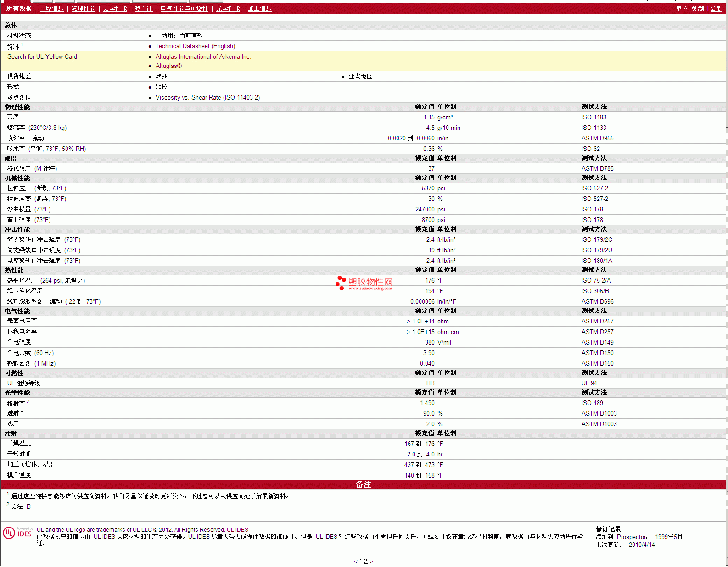Click the '5370 psi' tensile stress value
This screenshot has width=728, height=567.
coord(433,188)
